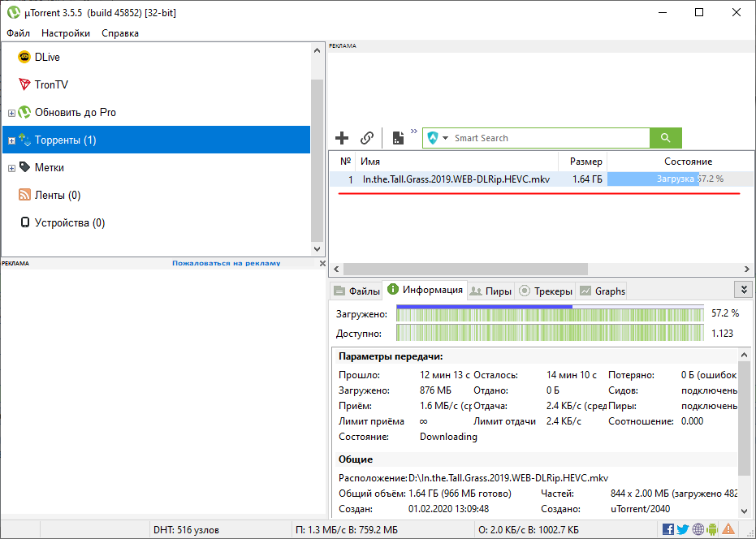Screen dimensions: 756x539
Task: Click Add Torrent from URL link icon
Action: click(x=367, y=138)
